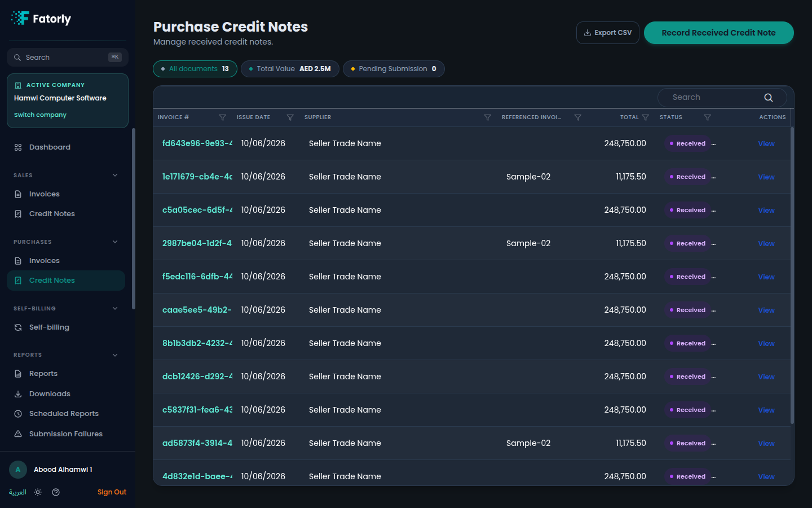Click the user avatar 'A'

coord(18,470)
